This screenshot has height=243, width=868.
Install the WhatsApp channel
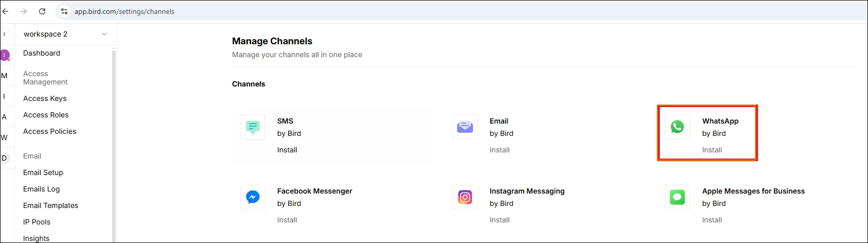pyautogui.click(x=712, y=150)
